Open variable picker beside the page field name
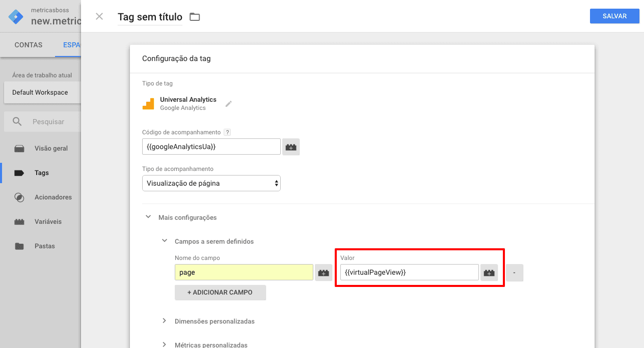 324,273
